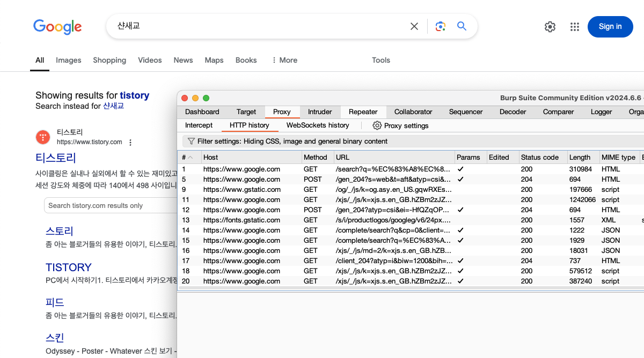This screenshot has height=358, width=644.
Task: Open Burp Collaborator tab
Action: click(413, 112)
